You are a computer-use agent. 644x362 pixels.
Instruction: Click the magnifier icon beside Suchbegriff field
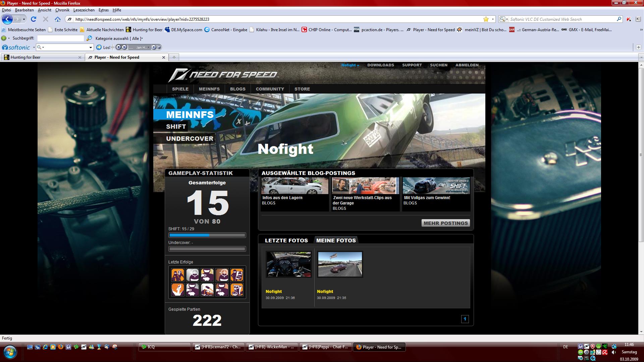[89, 38]
